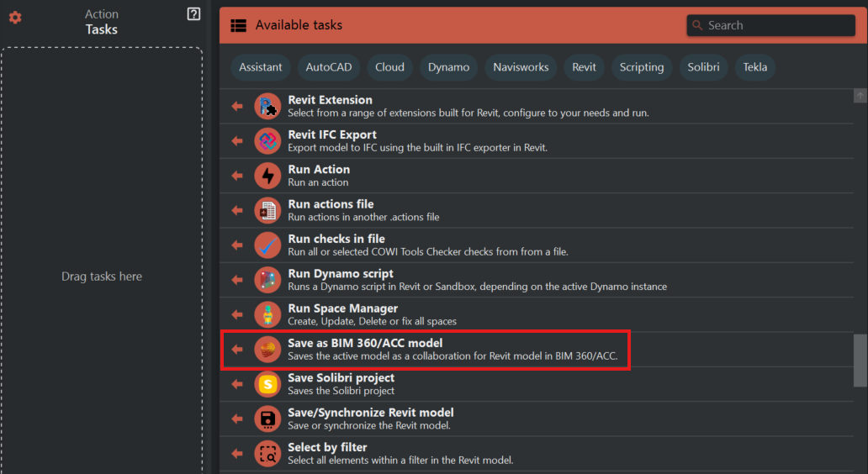Click the Run Action lightning icon
This screenshot has width=868, height=474.
pyautogui.click(x=267, y=176)
